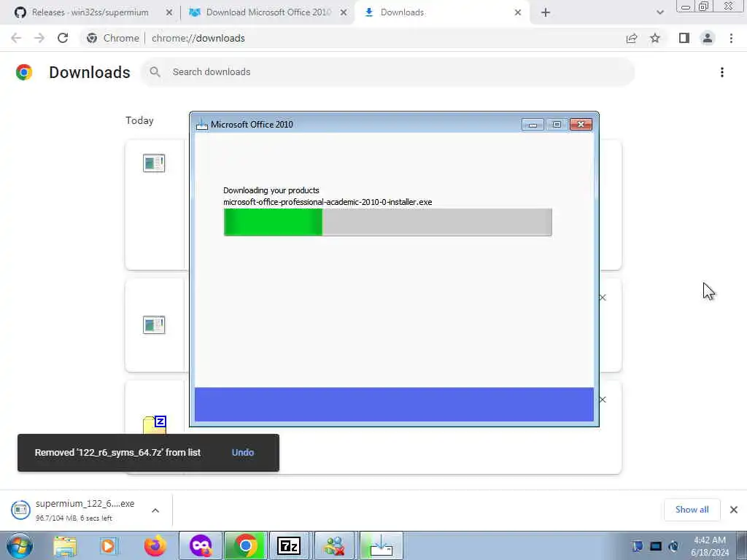
Task: Remove the third download entry from list
Action: (x=603, y=400)
